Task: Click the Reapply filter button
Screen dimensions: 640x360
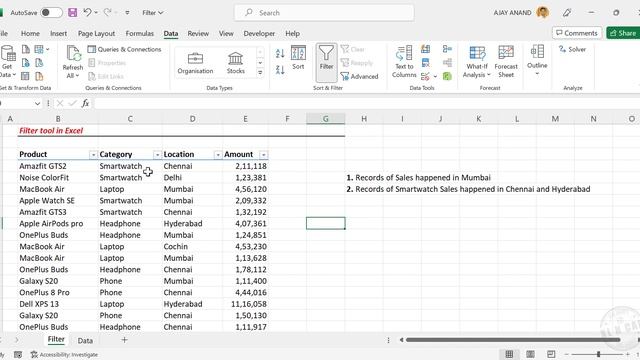Action: tap(357, 63)
